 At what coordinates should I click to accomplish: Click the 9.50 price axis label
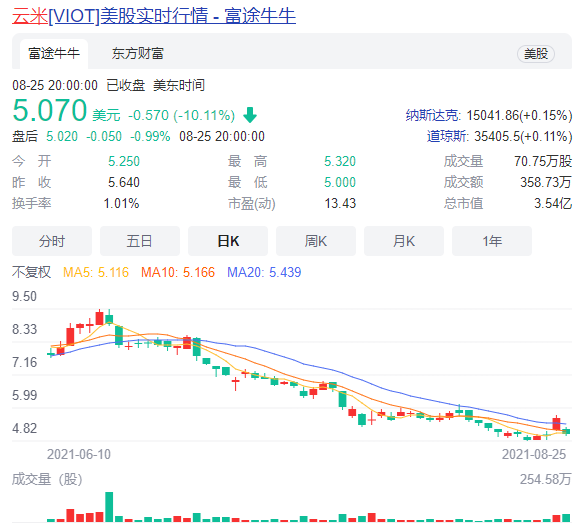click(24, 297)
